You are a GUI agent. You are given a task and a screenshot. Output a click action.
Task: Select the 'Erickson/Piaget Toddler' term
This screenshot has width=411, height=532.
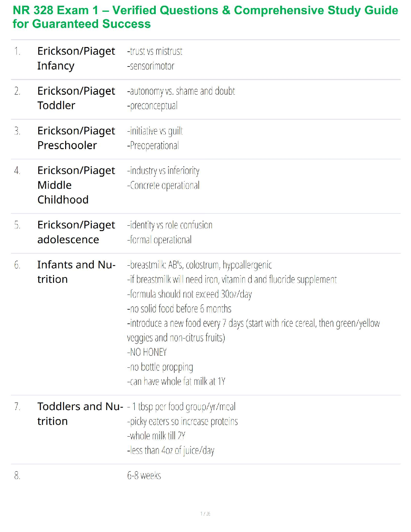click(x=76, y=98)
